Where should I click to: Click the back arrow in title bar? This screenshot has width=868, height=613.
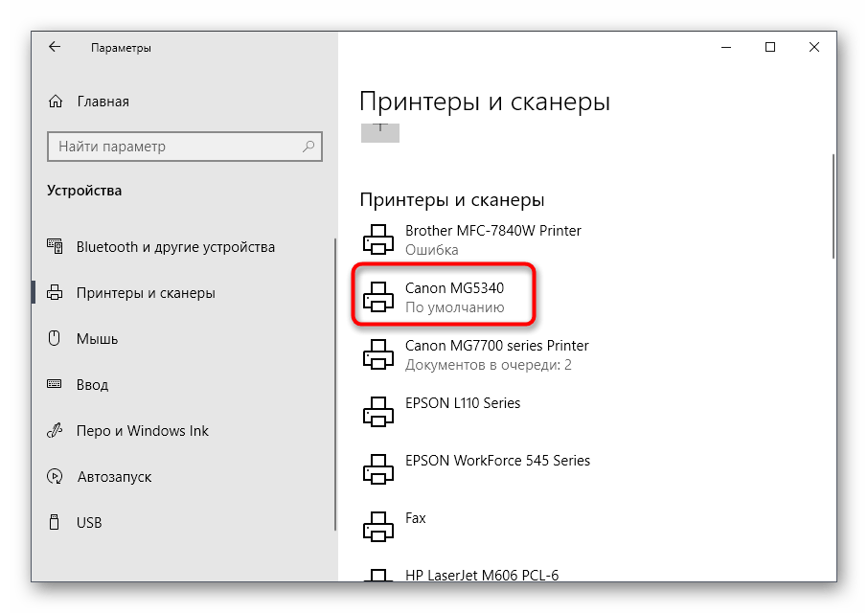pos(55,47)
